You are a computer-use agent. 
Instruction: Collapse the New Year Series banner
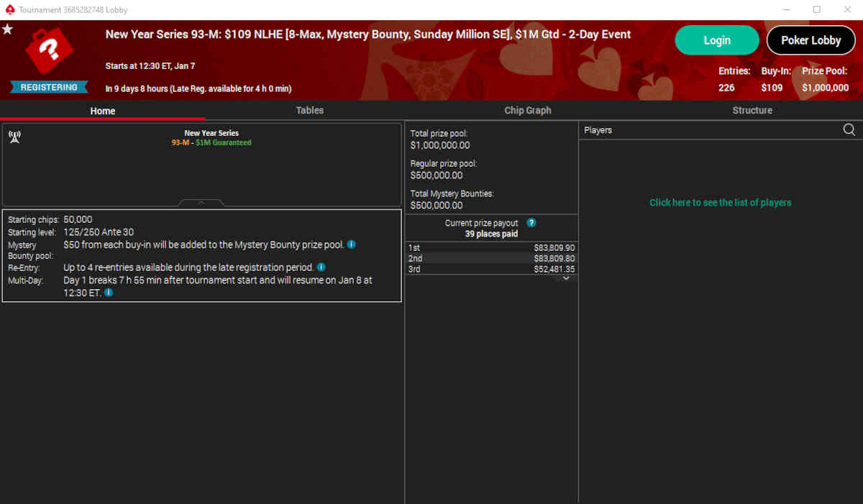tap(201, 203)
